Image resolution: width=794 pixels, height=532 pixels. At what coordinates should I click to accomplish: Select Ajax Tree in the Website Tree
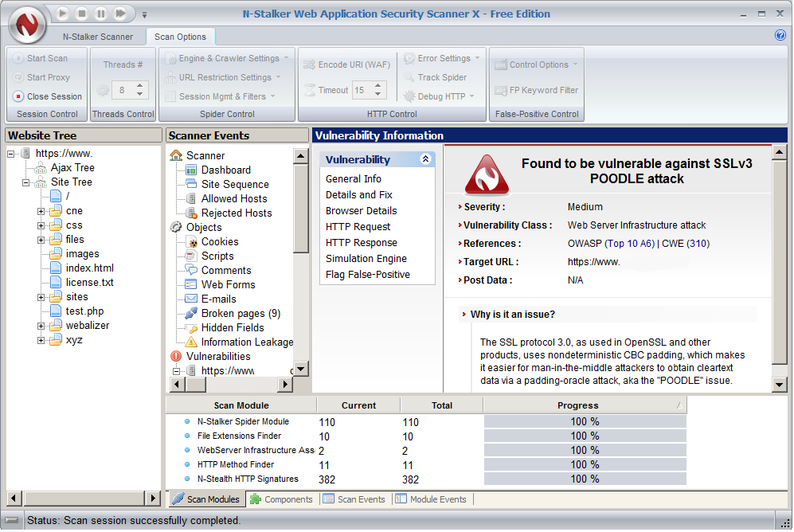pyautogui.click(x=72, y=167)
